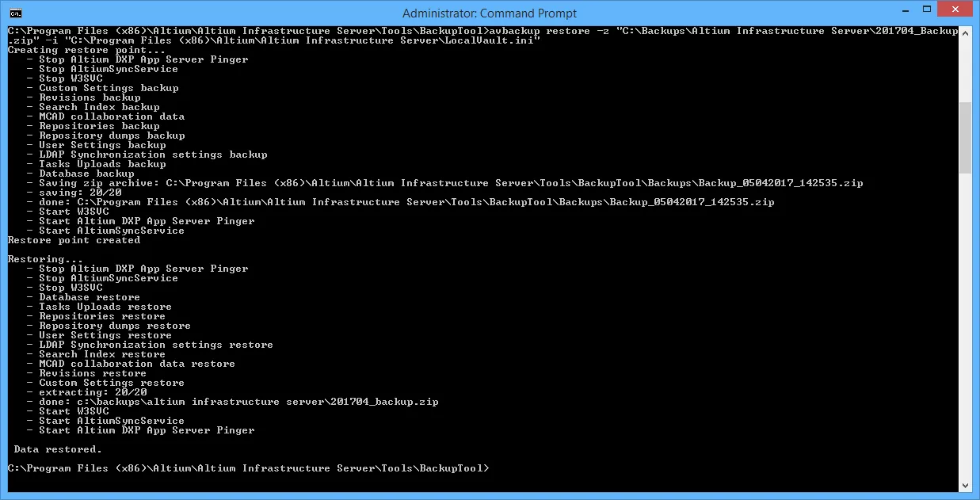This screenshot has height=500, width=980.
Task: Click the scrollbar down arrow
Action: click(x=965, y=485)
